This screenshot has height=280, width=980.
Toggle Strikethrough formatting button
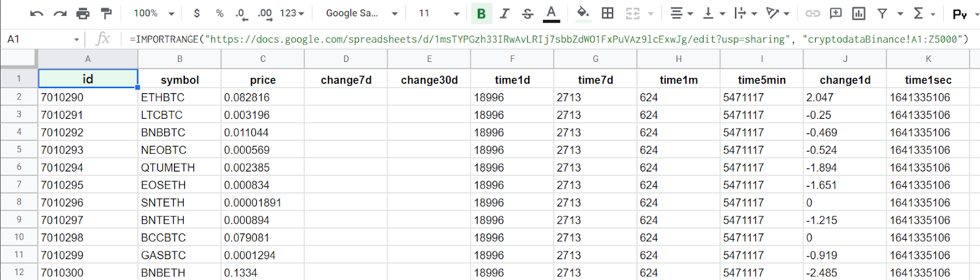(527, 13)
